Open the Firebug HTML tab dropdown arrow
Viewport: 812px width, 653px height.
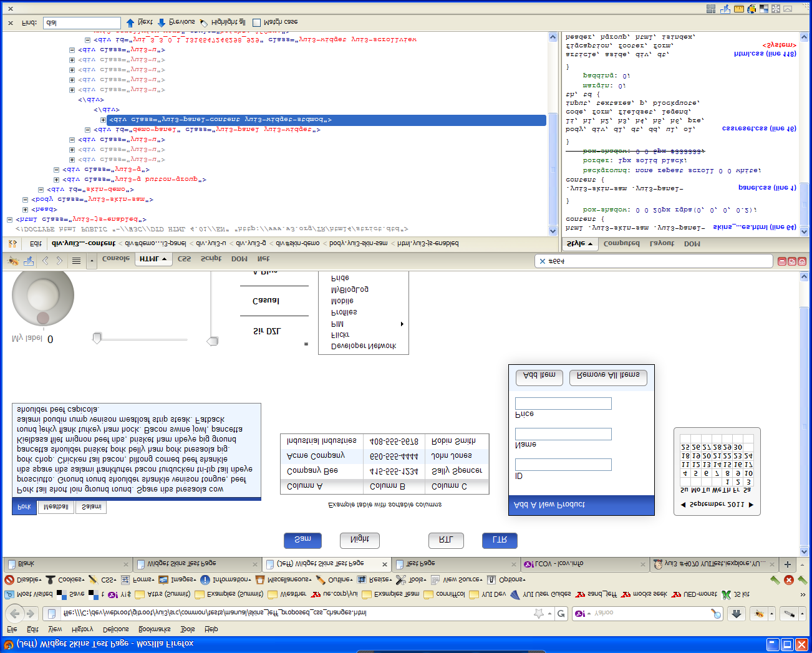tap(164, 259)
